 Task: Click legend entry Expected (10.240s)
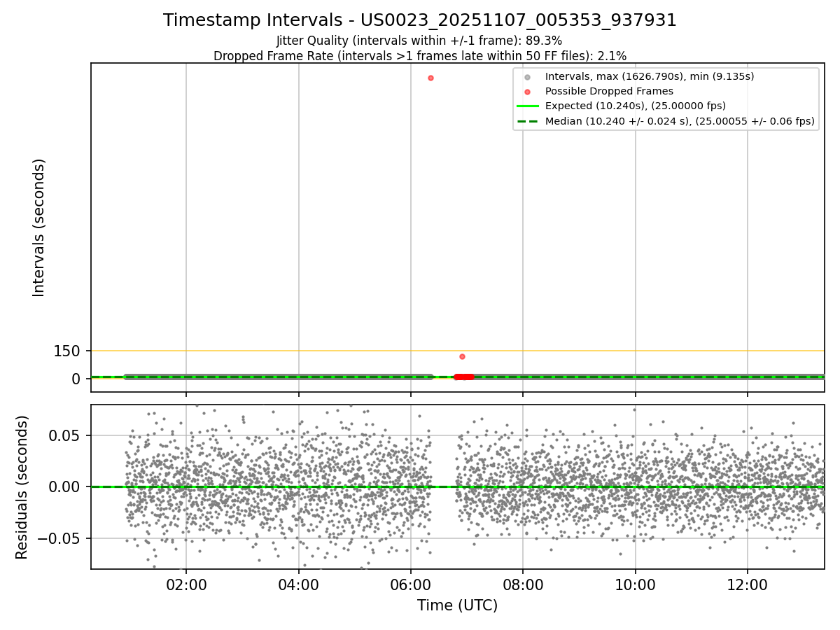tap(635, 106)
